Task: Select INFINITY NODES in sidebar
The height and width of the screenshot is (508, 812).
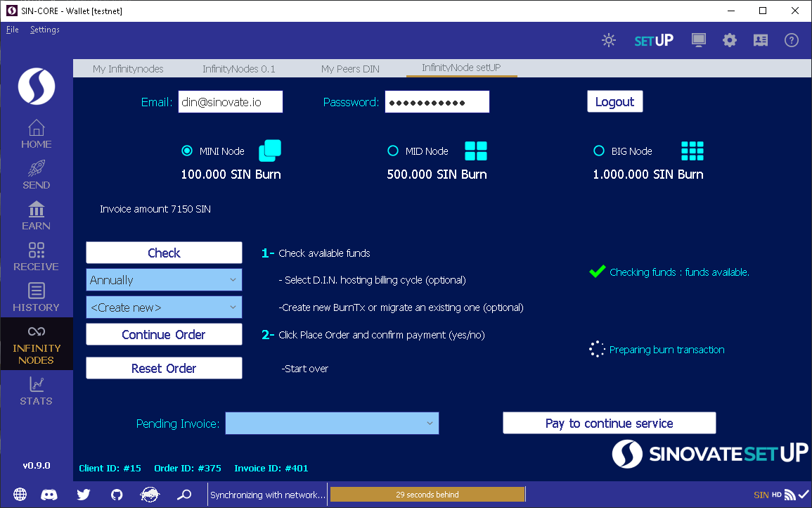Action: (37, 344)
